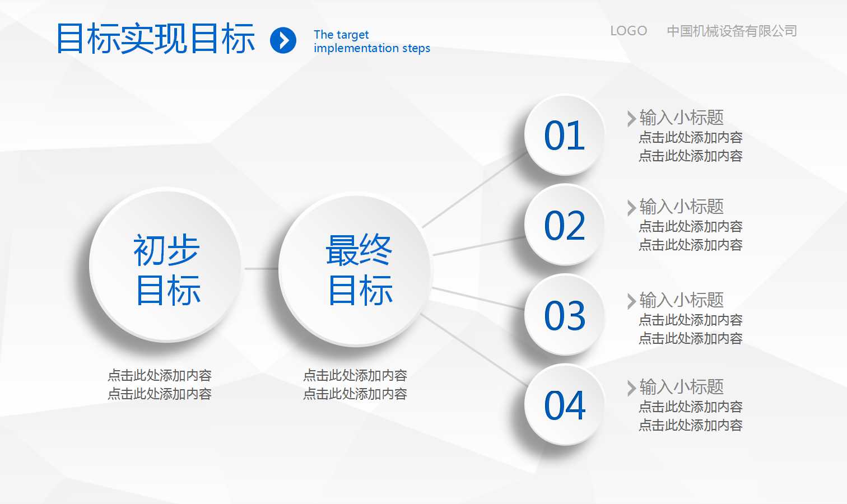Image resolution: width=847 pixels, height=504 pixels.
Task: Click content text below 初步目标 circle
Action: 160,385
